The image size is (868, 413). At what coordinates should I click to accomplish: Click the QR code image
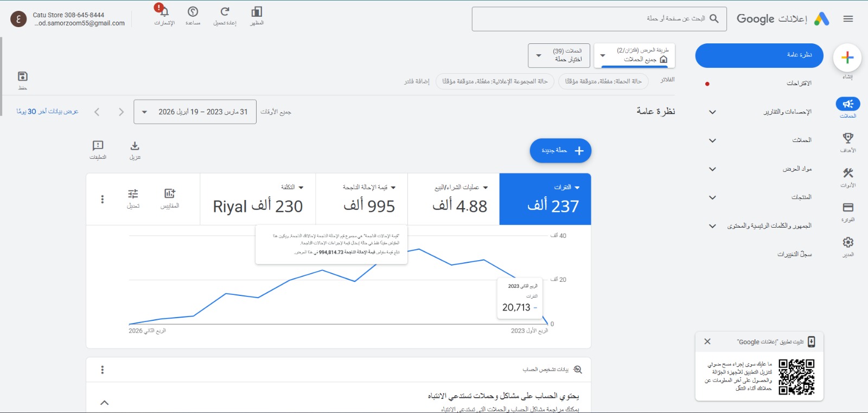pos(797,377)
